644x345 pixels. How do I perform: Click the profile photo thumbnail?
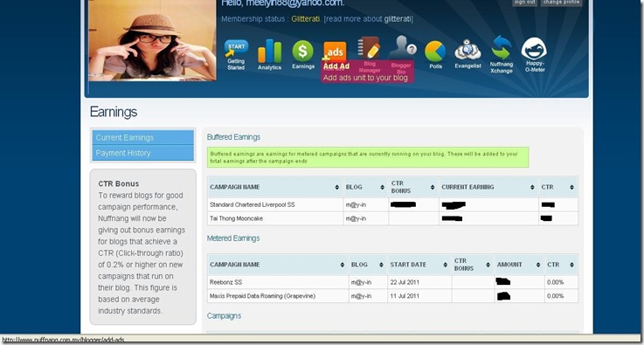coord(152,40)
